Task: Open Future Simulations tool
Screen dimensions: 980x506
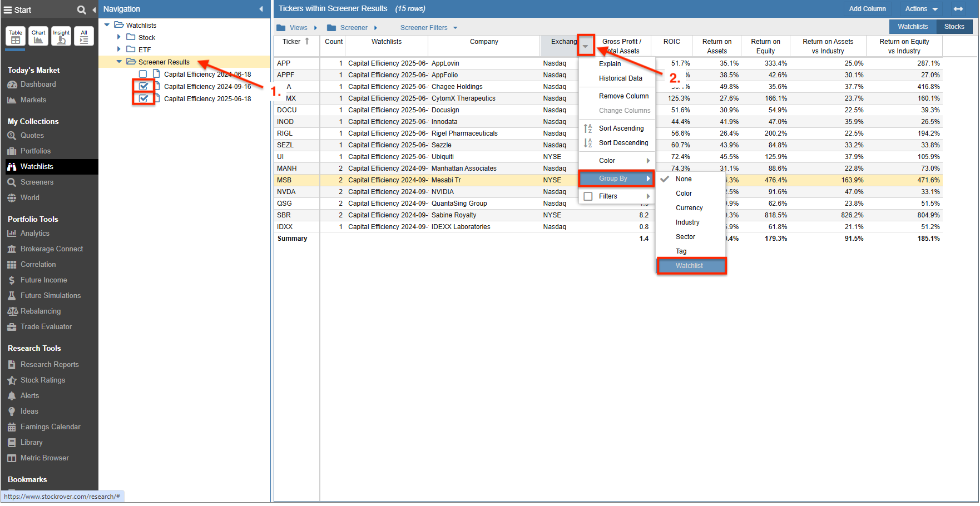Action: click(50, 296)
